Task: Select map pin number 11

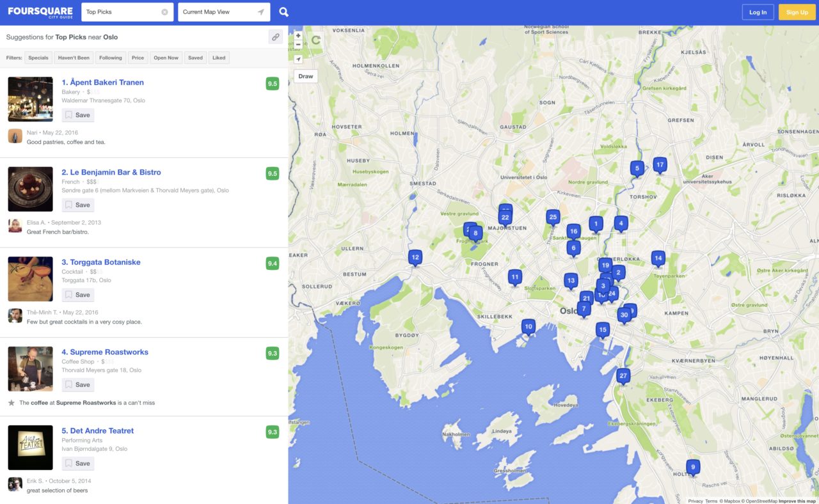Action: coord(515,278)
